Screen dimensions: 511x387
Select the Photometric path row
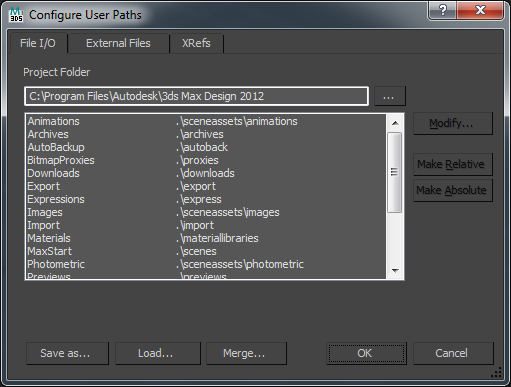pos(206,264)
